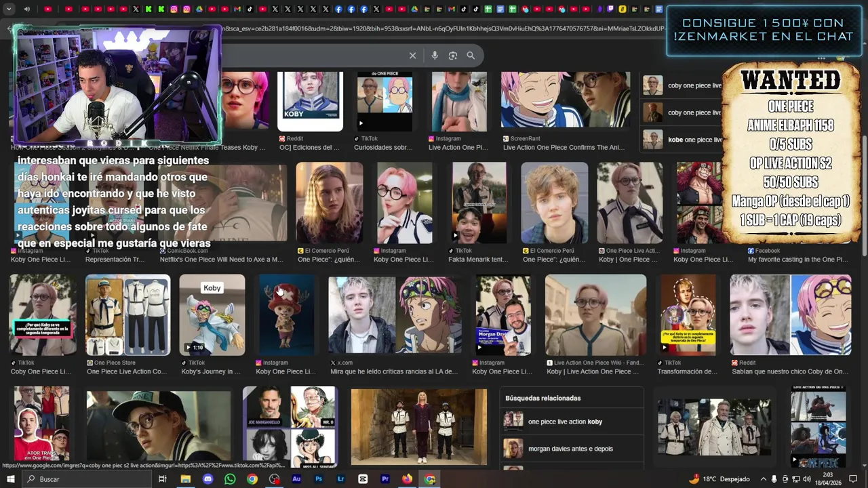Select related search 'one piece live action koby'

point(573,422)
